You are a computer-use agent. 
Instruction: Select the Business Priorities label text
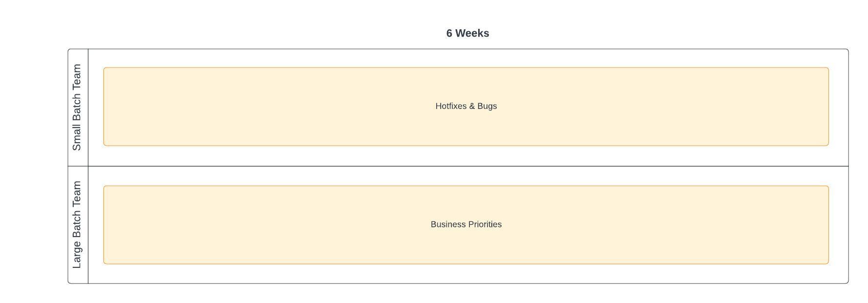(466, 224)
